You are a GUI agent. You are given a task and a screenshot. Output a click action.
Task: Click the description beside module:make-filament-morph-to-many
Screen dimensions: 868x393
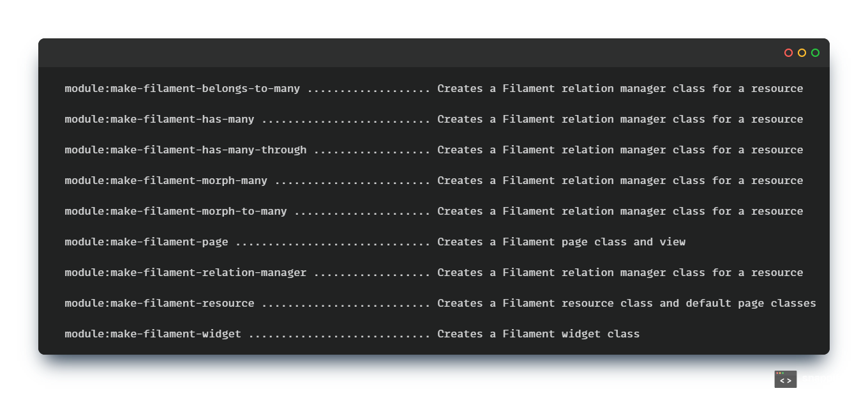pyautogui.click(x=620, y=212)
